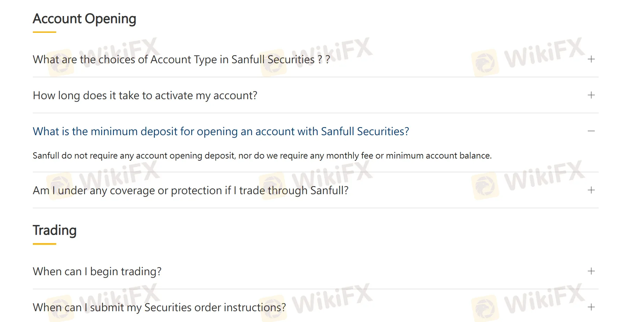Click the plus icon for 'When can I begin trading?'
This screenshot has width=644, height=322.
[x=591, y=271]
